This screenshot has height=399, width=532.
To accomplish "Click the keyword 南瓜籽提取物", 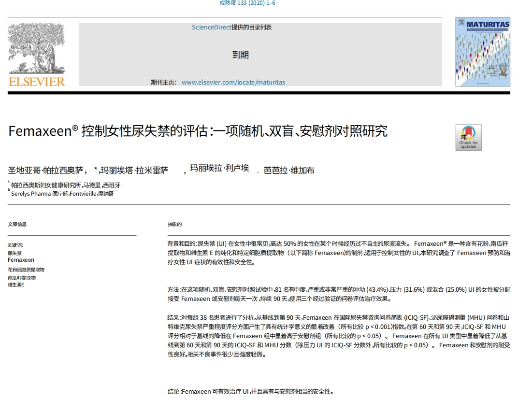I will point(22,278).
